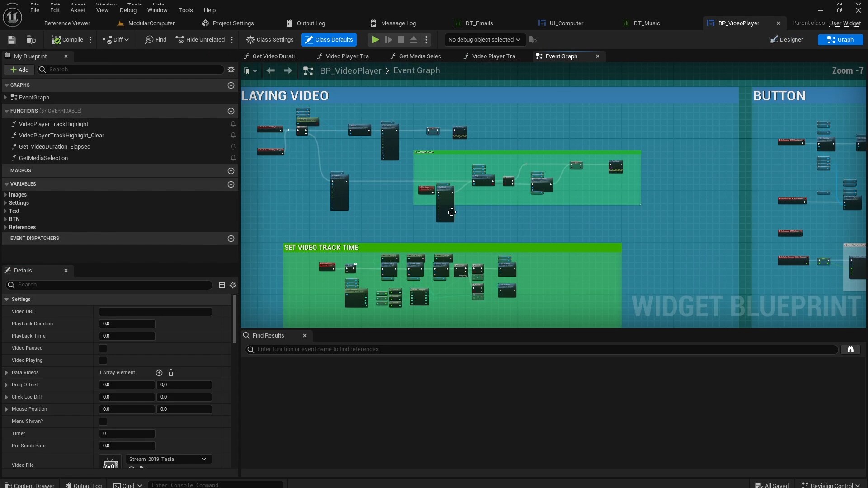Click the Compile button
868x488 pixels.
[x=67, y=40]
